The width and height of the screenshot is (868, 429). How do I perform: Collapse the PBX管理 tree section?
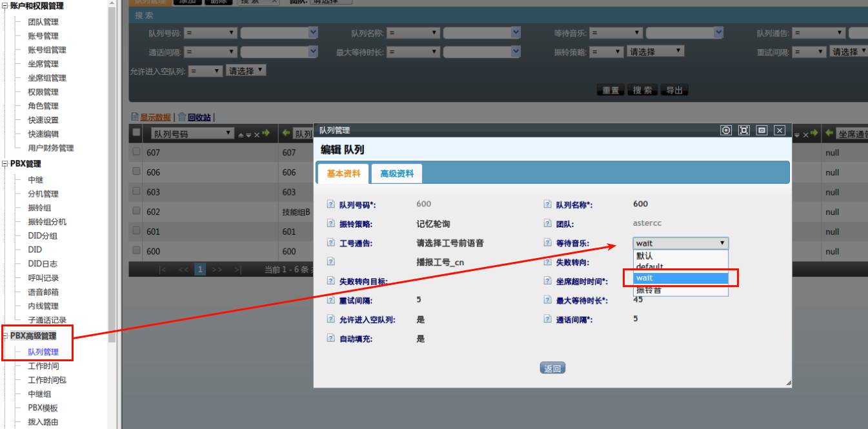[x=5, y=164]
